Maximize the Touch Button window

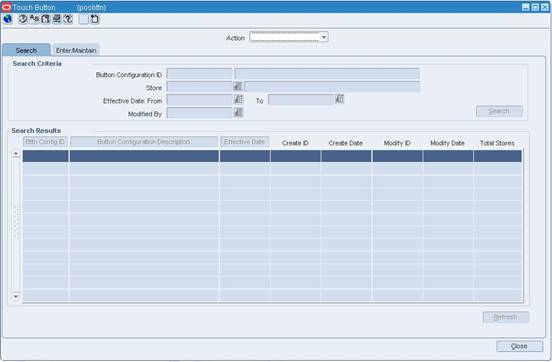(535, 7)
